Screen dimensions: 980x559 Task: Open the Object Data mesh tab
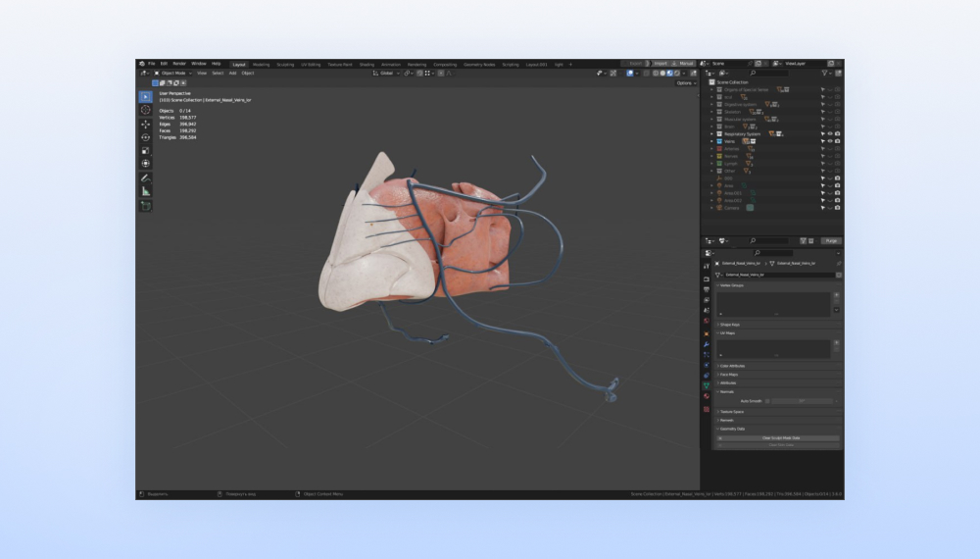coord(707,386)
